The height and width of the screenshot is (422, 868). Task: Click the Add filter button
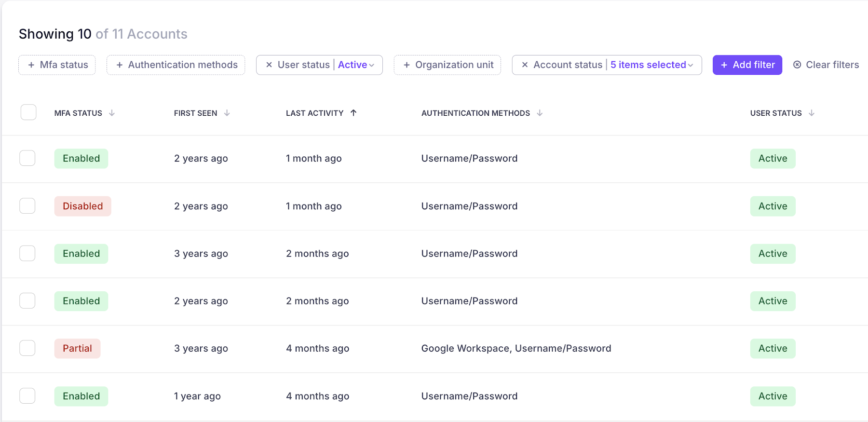click(x=747, y=65)
